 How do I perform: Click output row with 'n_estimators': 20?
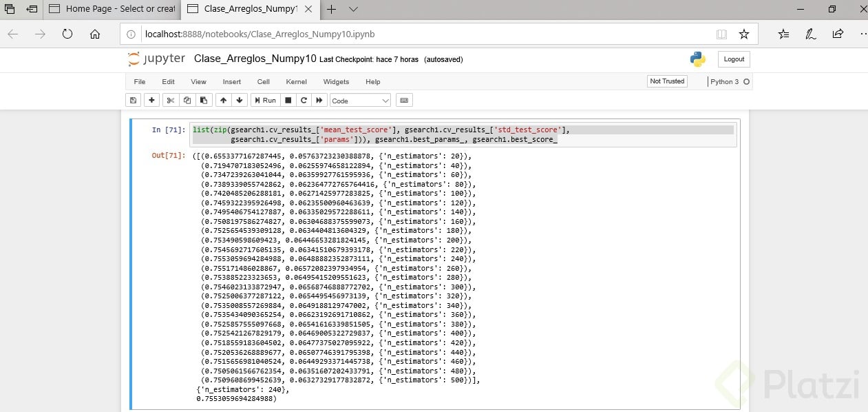point(332,156)
